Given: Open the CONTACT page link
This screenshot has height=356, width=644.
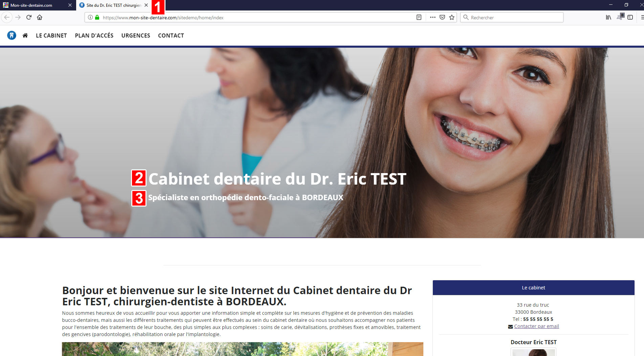Looking at the screenshot, I should coord(171,35).
